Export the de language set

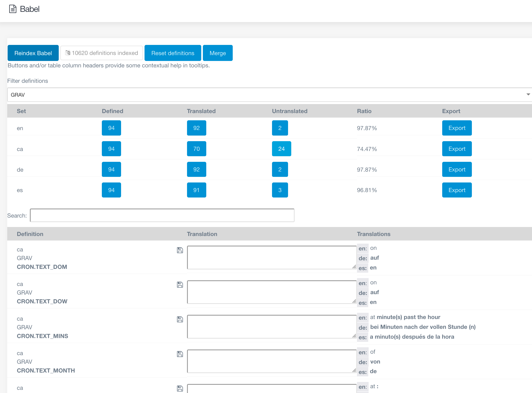pos(457,169)
